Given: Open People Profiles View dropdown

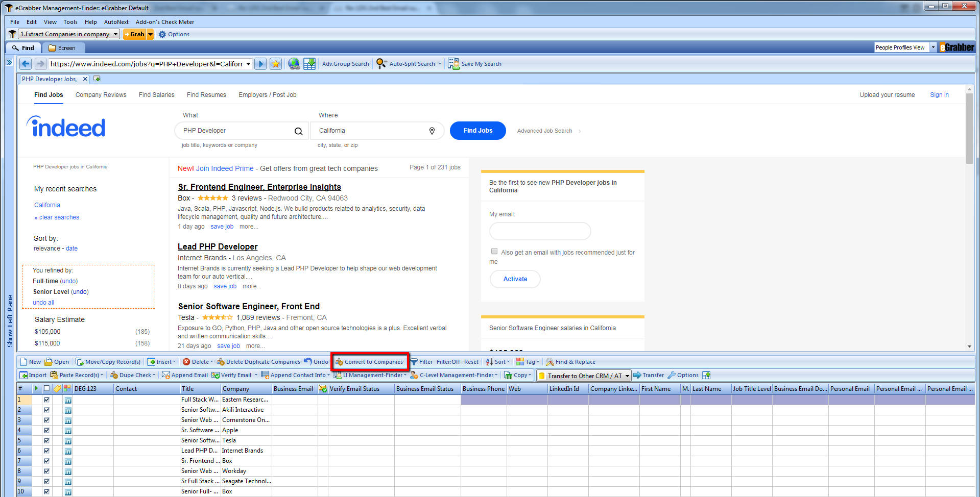Looking at the screenshot, I should point(934,47).
